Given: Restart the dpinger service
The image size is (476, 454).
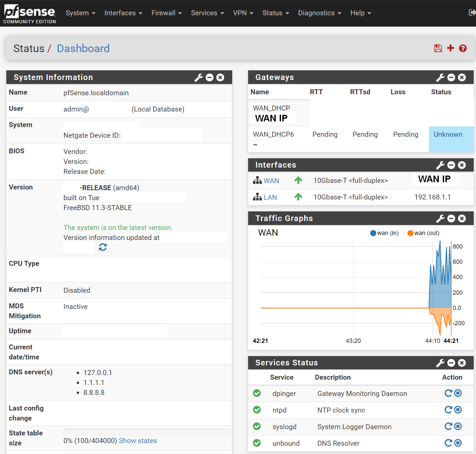Looking at the screenshot, I should click(x=448, y=393).
